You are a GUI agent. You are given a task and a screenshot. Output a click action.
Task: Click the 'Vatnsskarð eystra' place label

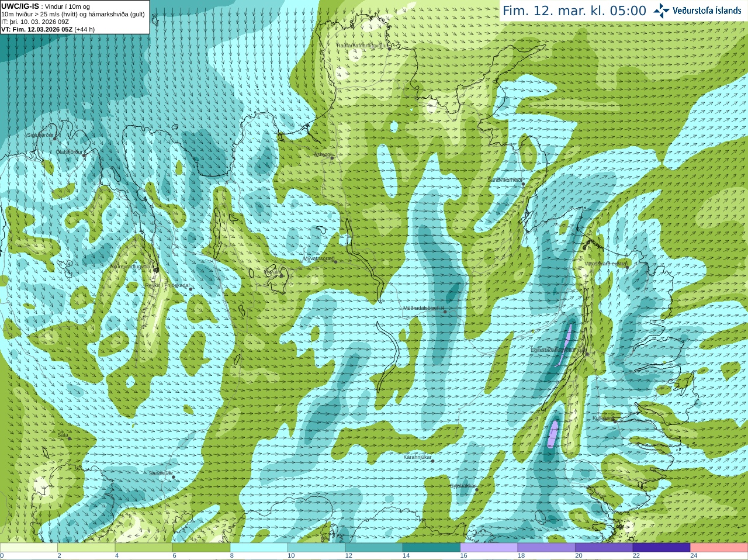605,264
